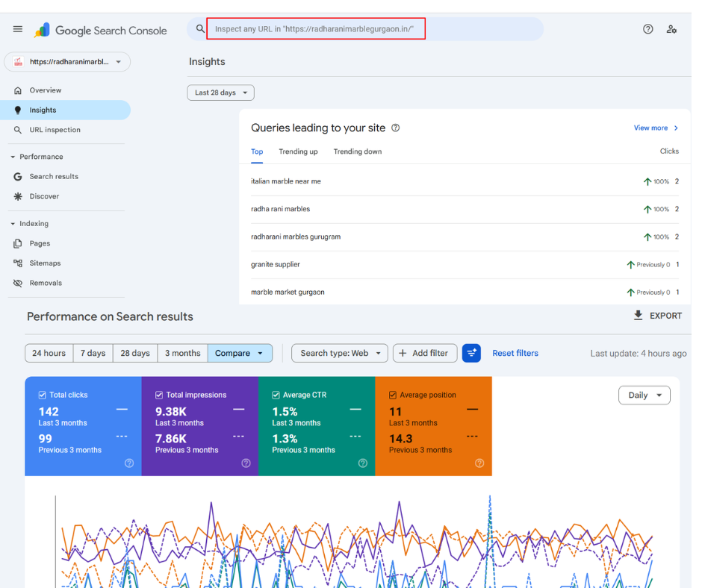Open the Help question mark icon
Image resolution: width=702 pixels, height=588 pixels.
click(647, 29)
